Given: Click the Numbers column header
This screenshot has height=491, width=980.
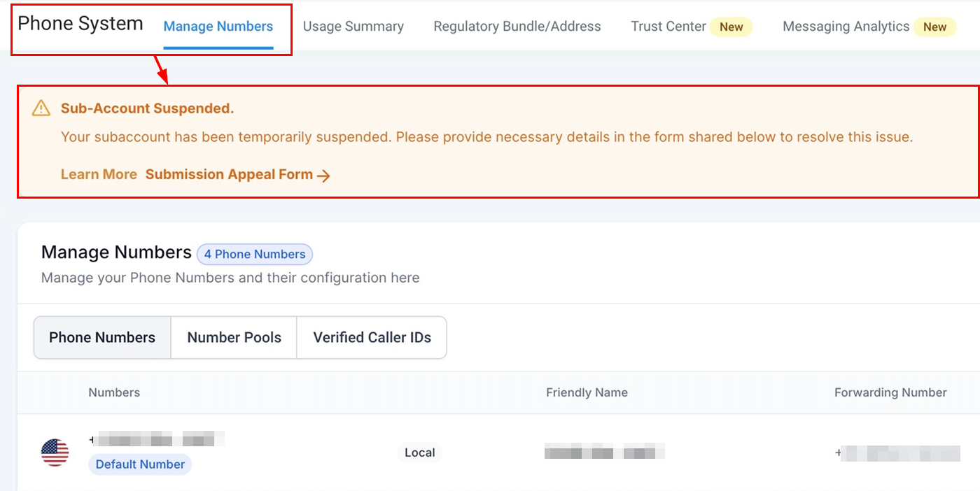Looking at the screenshot, I should 114,392.
